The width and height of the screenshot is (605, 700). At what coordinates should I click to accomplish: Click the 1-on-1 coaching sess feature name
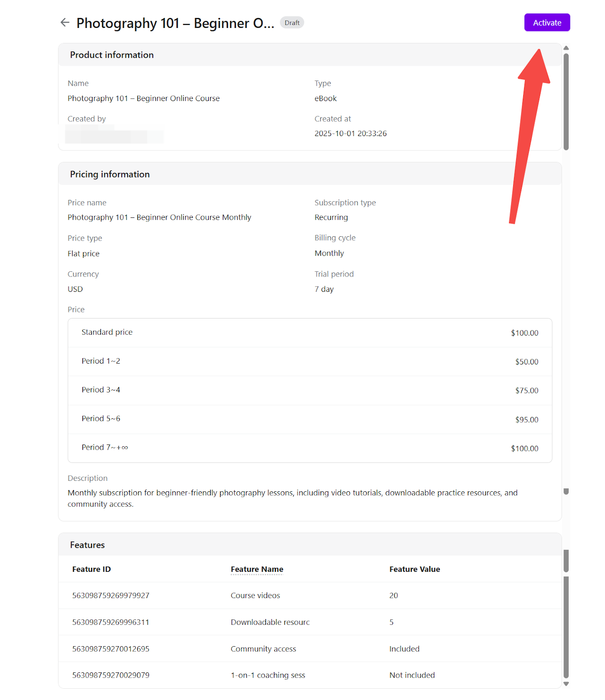pos(267,675)
